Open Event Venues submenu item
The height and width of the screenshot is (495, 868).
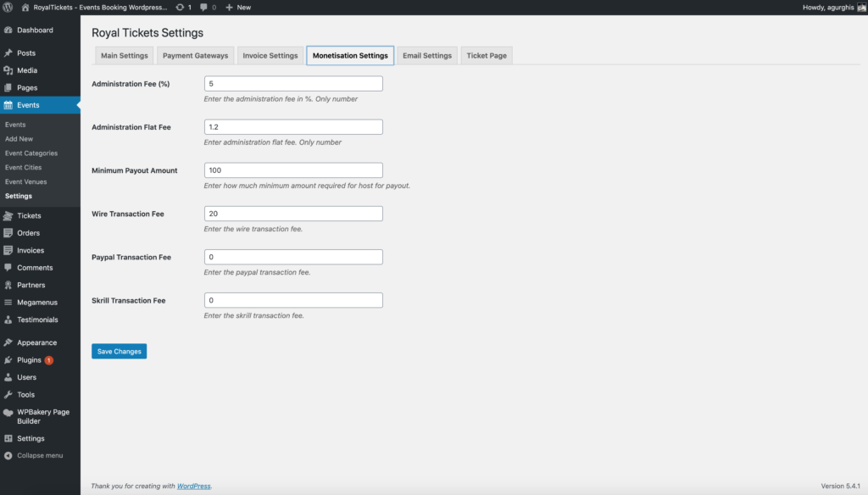26,181
